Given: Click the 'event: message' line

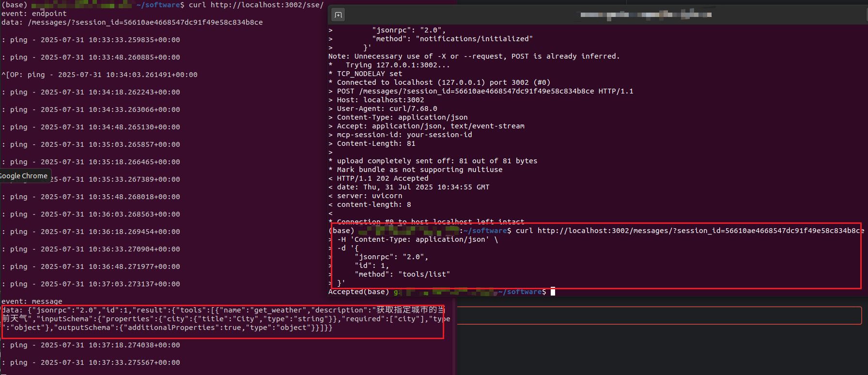Looking at the screenshot, I should pos(32,301).
